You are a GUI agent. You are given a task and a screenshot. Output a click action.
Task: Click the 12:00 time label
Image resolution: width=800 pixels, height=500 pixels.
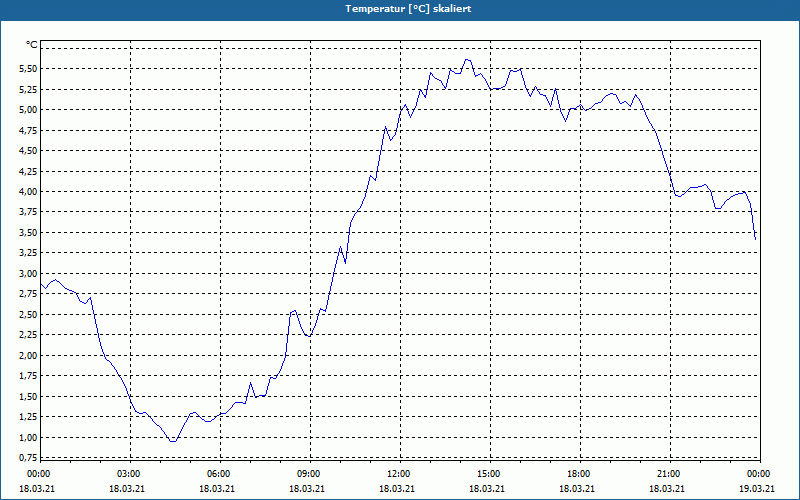pyautogui.click(x=399, y=474)
